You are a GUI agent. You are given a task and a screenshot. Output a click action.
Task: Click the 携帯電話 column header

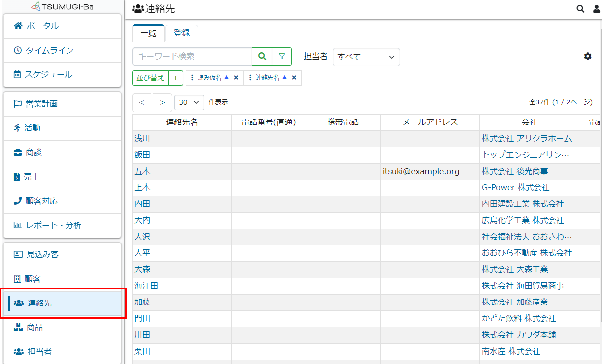pos(343,122)
